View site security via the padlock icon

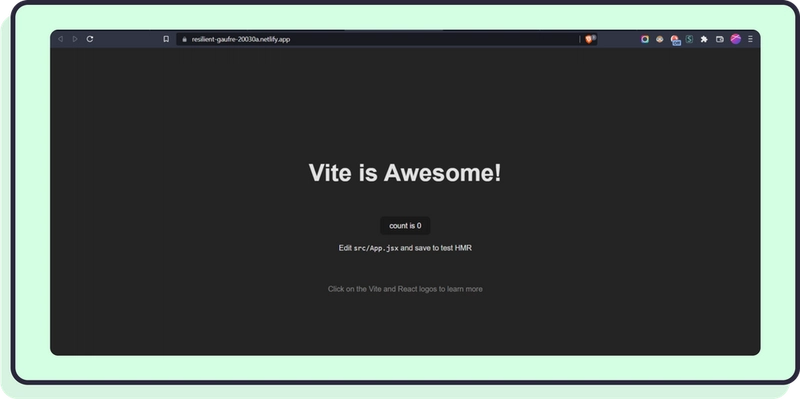(185, 39)
